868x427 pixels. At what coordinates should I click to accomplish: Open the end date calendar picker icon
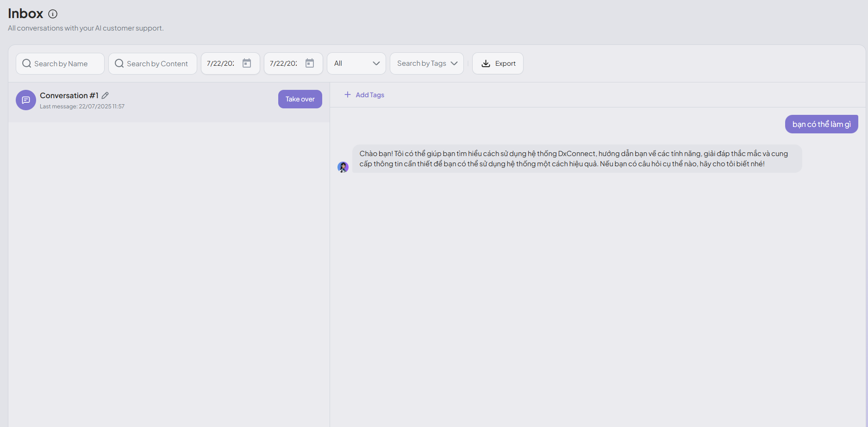[x=310, y=63]
